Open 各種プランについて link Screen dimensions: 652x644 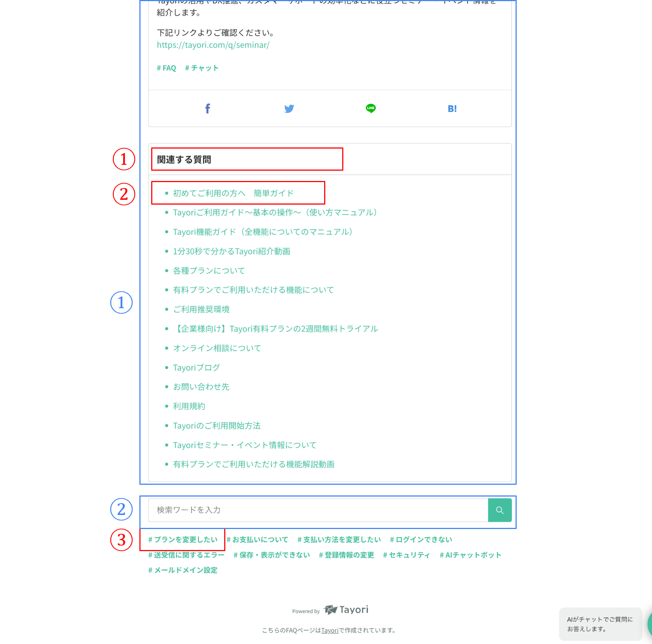pos(209,271)
